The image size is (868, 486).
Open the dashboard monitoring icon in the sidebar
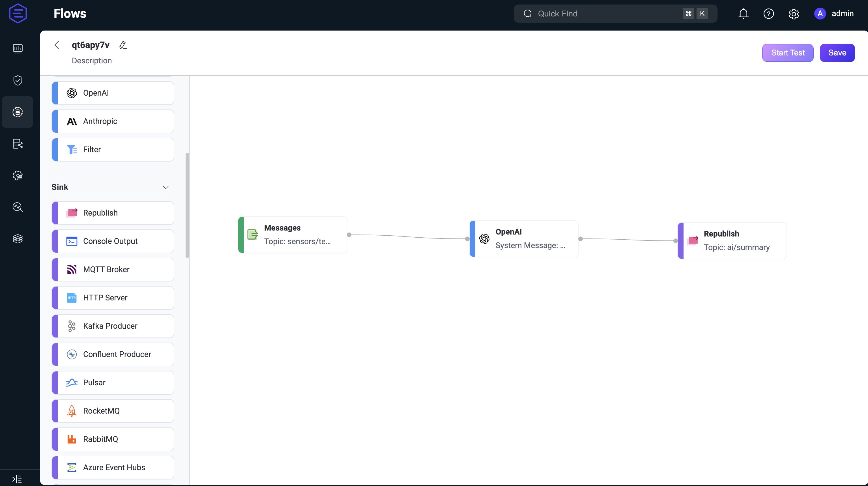(x=18, y=49)
